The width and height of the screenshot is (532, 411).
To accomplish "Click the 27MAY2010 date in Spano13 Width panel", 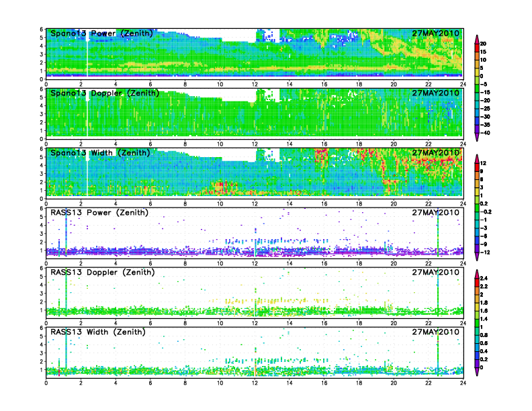I will click(x=435, y=152).
